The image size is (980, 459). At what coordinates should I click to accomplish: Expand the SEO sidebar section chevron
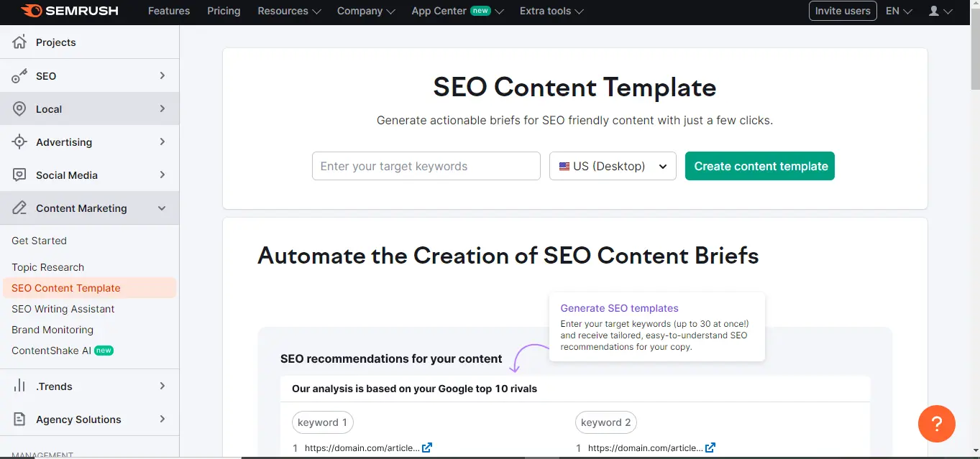click(x=162, y=75)
